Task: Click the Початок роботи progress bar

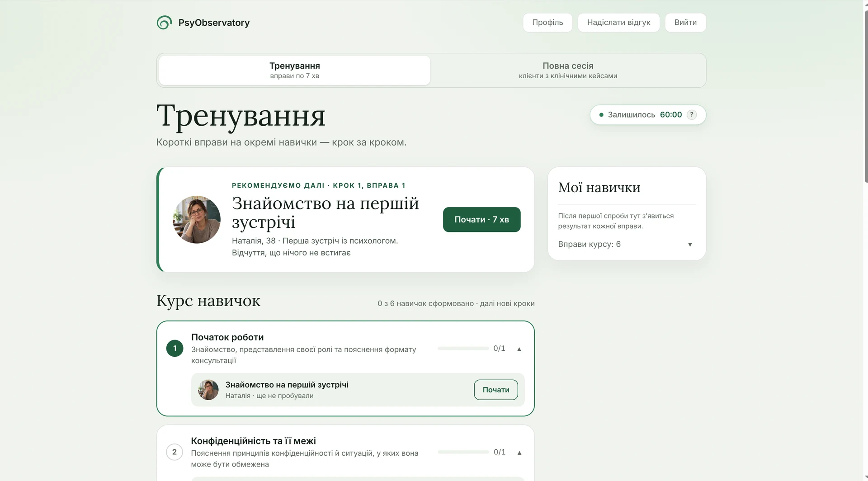Action: 463,348
